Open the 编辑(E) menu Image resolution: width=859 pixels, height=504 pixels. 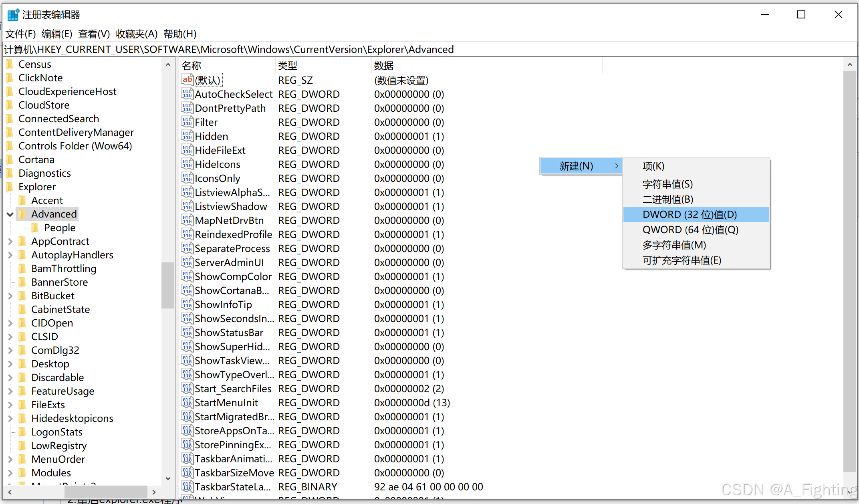(x=57, y=34)
